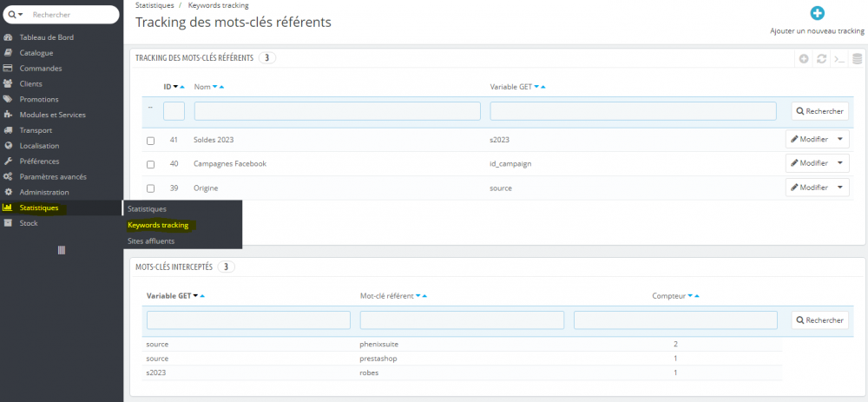Click the phenixsuite keyword cell
The image size is (868, 402).
379,345
